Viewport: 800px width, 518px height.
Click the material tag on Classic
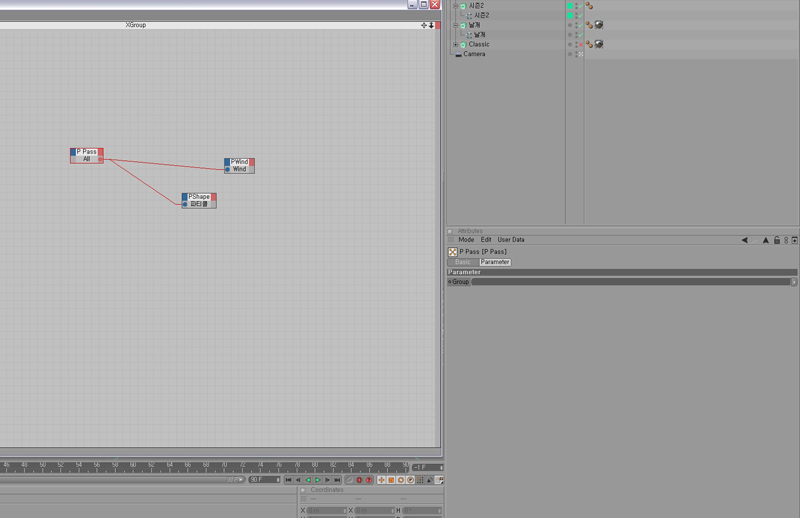pos(599,44)
